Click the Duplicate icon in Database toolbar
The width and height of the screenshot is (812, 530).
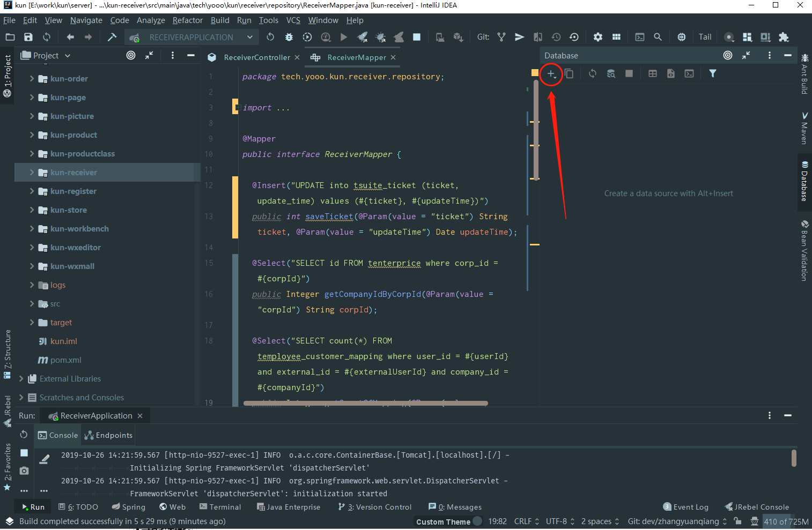click(x=569, y=73)
